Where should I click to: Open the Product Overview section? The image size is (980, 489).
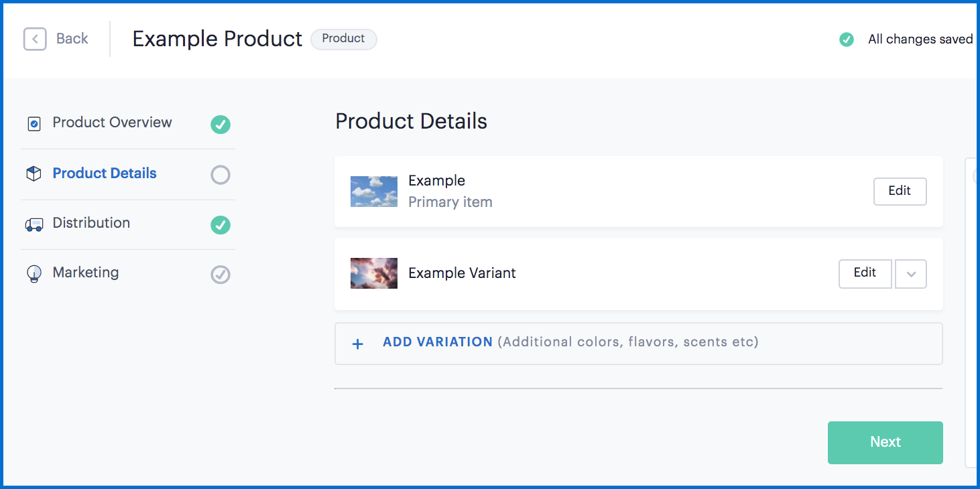point(112,123)
